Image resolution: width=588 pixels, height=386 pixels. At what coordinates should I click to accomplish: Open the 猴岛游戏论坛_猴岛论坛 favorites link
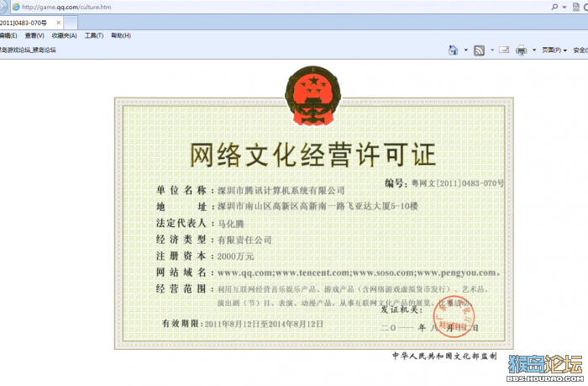click(x=28, y=50)
